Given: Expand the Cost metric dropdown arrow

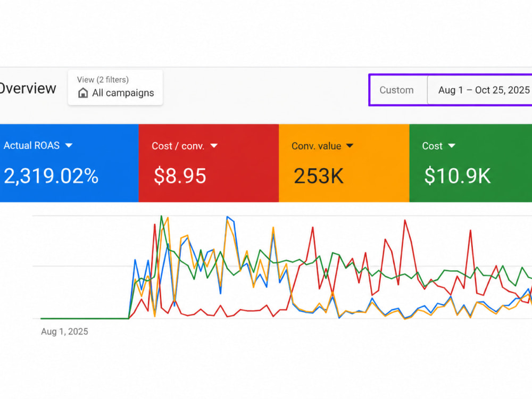Looking at the screenshot, I should tap(451, 146).
